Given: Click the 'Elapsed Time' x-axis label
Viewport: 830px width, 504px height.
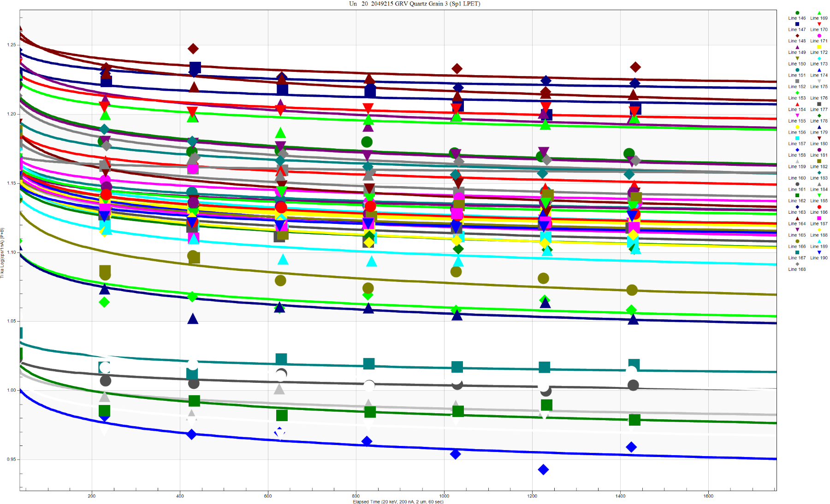Looking at the screenshot, I should pos(398,502).
